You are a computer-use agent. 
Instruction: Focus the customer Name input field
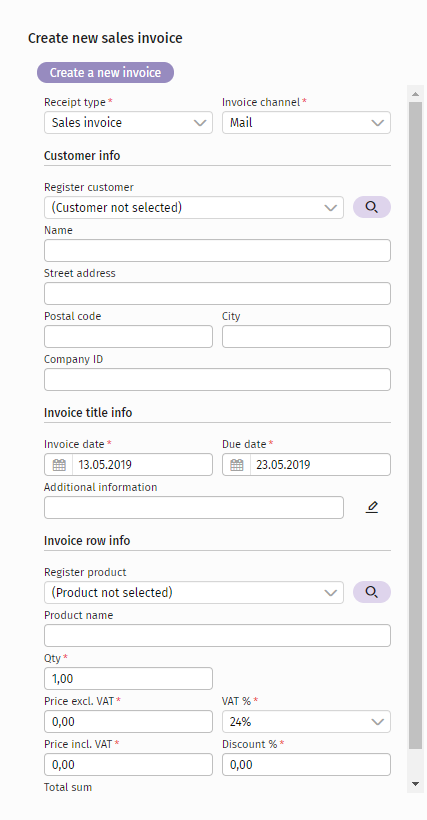pyautogui.click(x=217, y=250)
